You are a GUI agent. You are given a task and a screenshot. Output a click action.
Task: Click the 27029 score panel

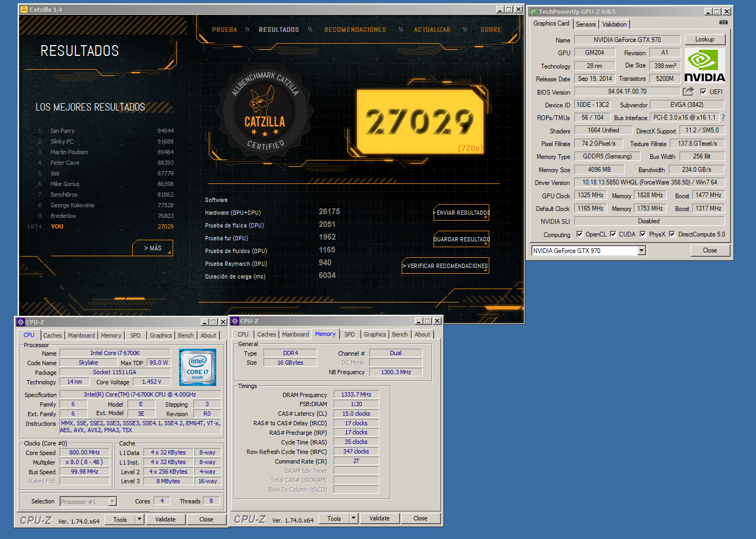[x=420, y=122]
